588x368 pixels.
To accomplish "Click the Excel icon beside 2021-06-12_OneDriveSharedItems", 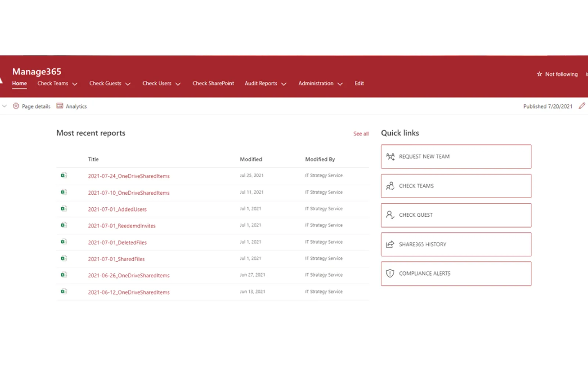I will pos(64,291).
